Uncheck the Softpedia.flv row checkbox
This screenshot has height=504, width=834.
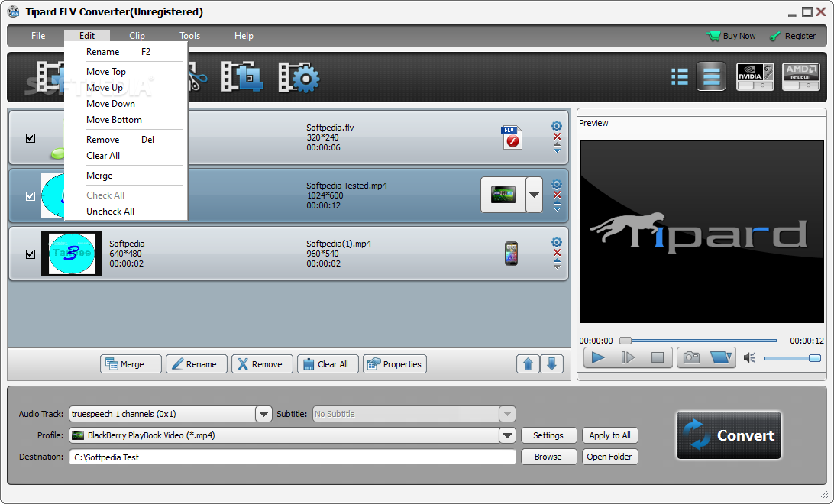31,138
